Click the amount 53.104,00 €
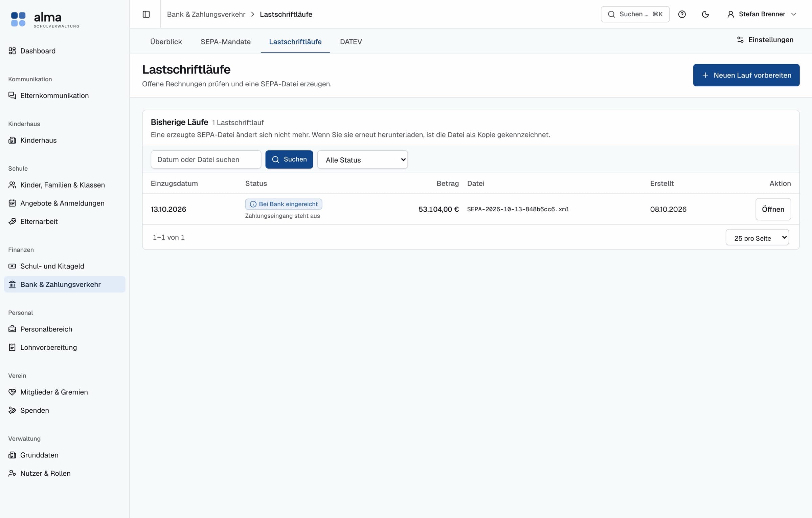The width and height of the screenshot is (812, 518). coord(438,209)
